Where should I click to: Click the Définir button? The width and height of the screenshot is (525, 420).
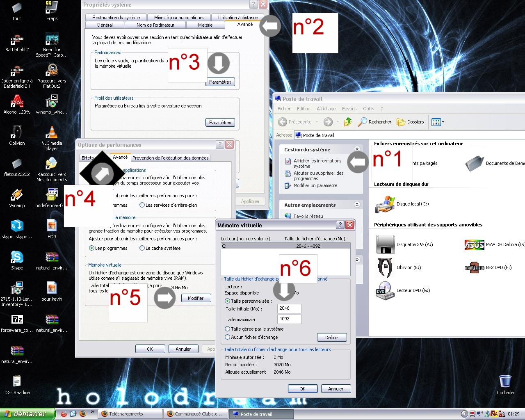(x=332, y=338)
